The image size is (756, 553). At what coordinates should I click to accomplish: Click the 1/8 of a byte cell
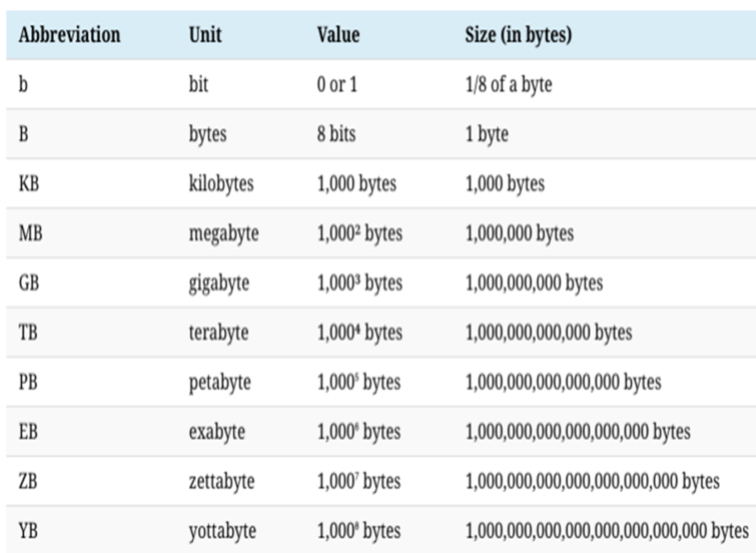pos(509,84)
